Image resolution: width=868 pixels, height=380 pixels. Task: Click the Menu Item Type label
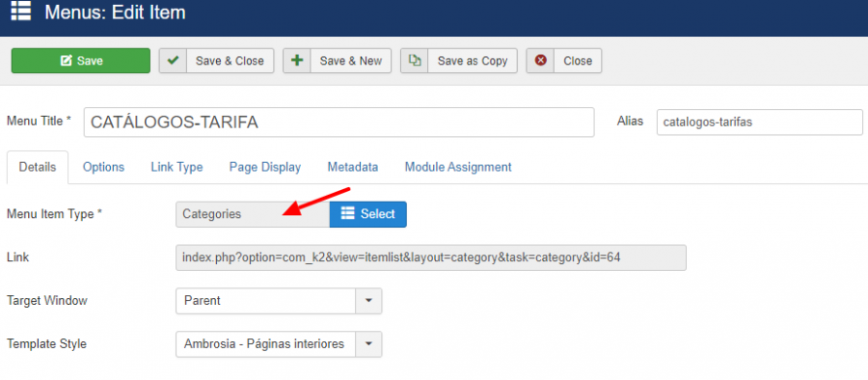(54, 214)
